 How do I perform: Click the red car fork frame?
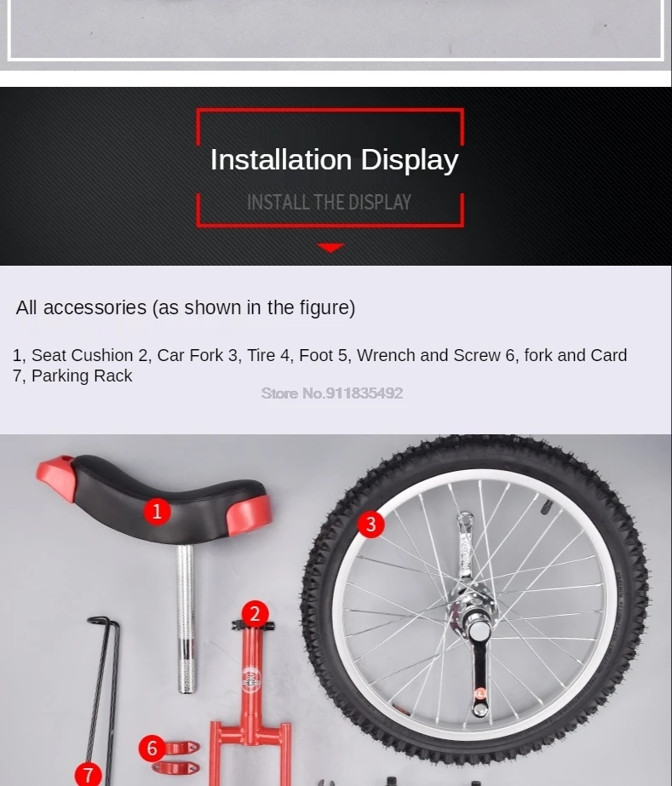point(250,702)
